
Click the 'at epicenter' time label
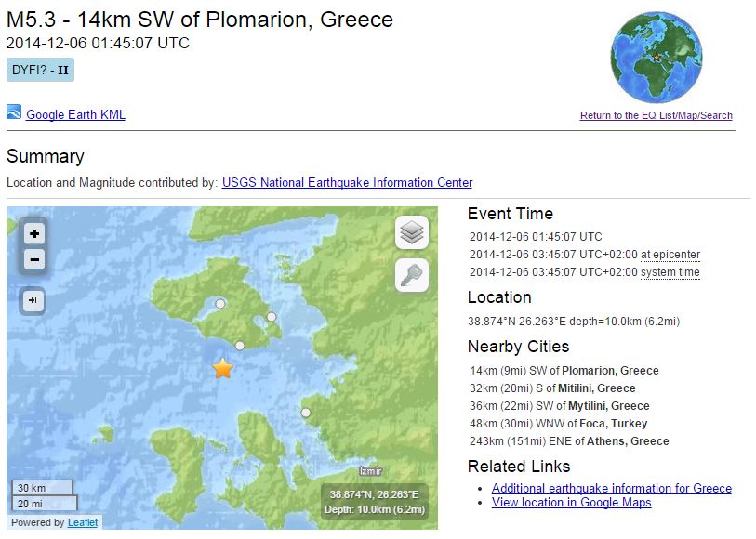670,255
